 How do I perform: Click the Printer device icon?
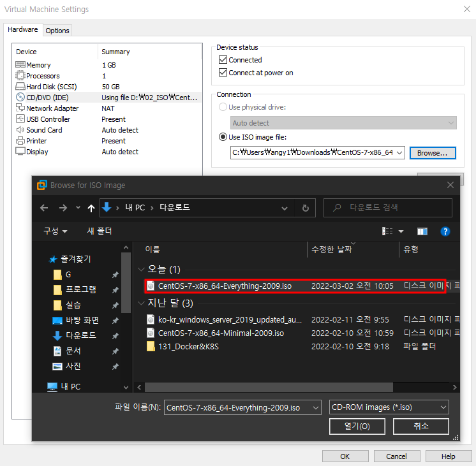tap(20, 141)
